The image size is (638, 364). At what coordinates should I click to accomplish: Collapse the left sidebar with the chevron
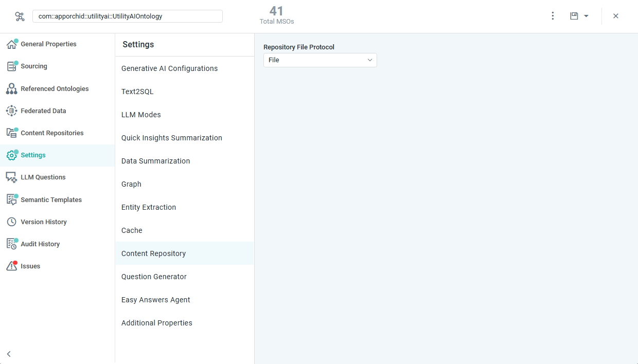[x=9, y=354]
